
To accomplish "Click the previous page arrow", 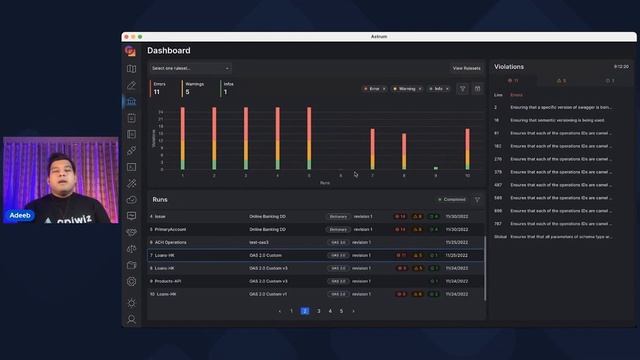I will point(280,311).
